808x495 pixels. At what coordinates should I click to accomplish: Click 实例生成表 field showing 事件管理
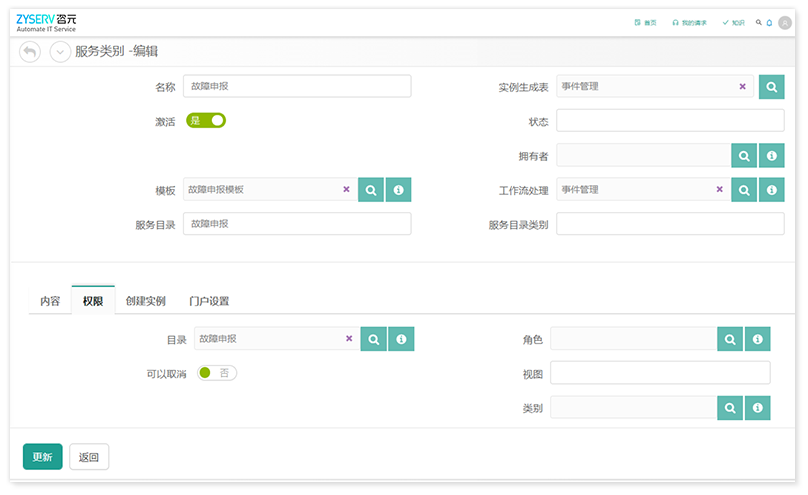tap(655, 87)
